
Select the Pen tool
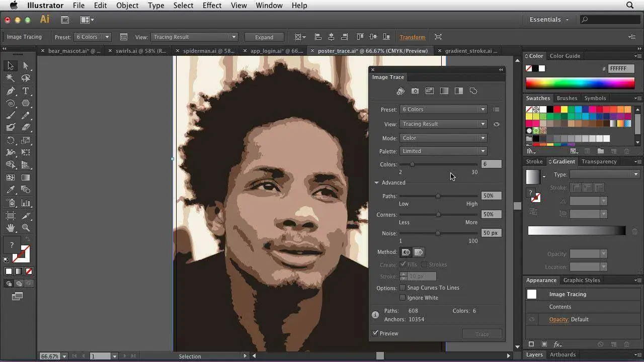(11, 91)
